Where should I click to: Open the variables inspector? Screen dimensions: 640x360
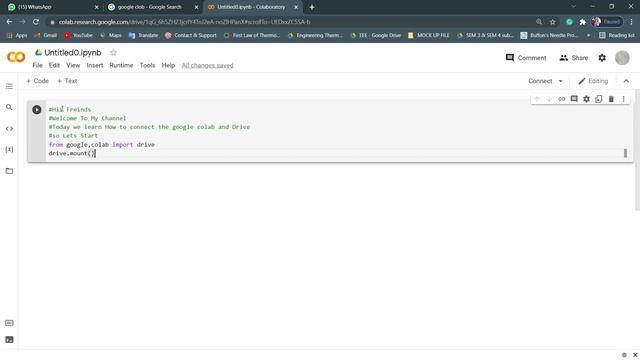coord(9,149)
